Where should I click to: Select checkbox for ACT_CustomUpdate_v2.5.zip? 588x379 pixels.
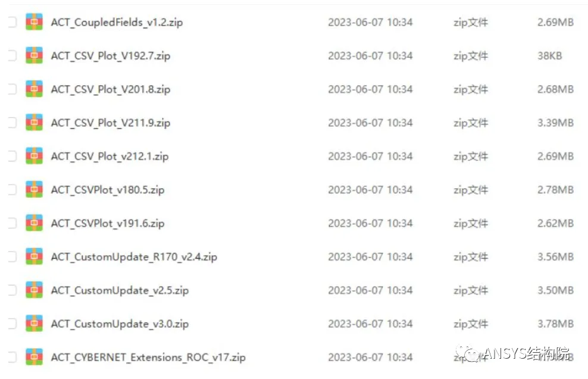click(12, 290)
